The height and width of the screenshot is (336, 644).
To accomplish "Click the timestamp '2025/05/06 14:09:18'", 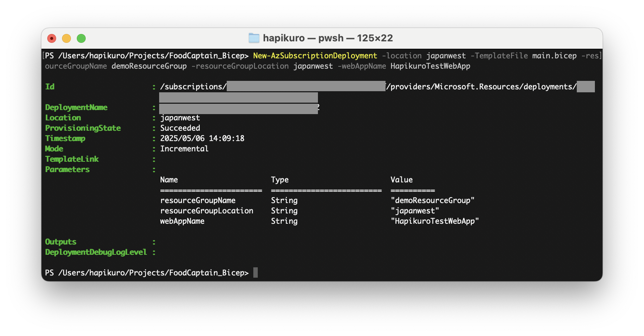I will click(x=202, y=138).
